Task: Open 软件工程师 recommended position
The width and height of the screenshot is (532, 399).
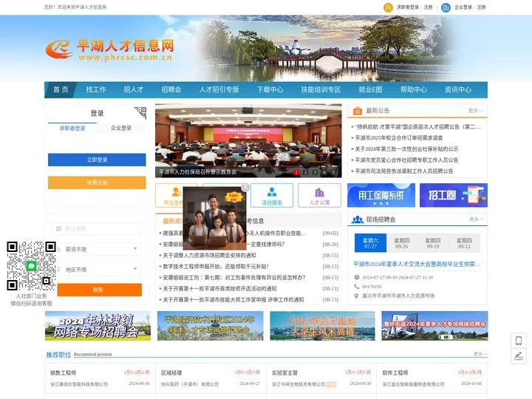Action: (395, 372)
